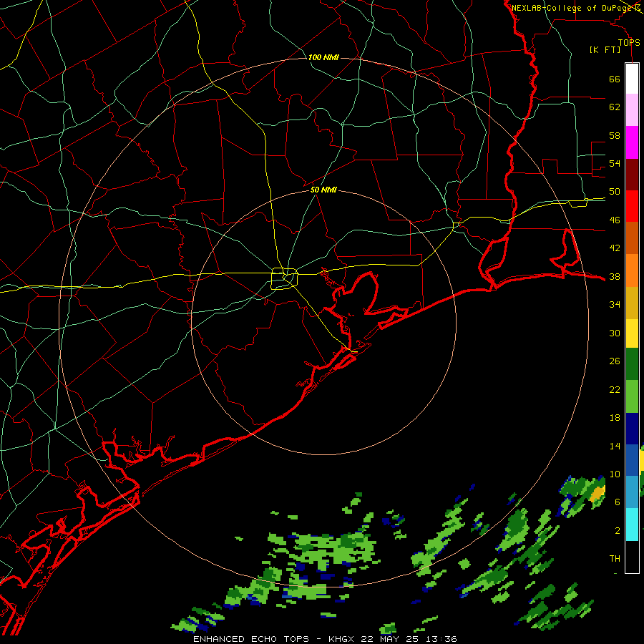Click the bright yellow legend swatch
This screenshot has width=644, height=644.
pyautogui.click(x=632, y=333)
